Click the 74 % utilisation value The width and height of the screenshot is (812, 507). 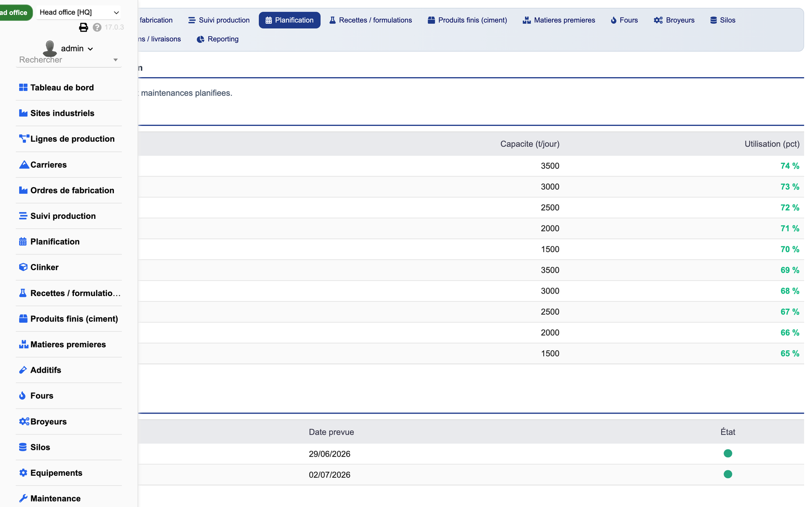[790, 166]
